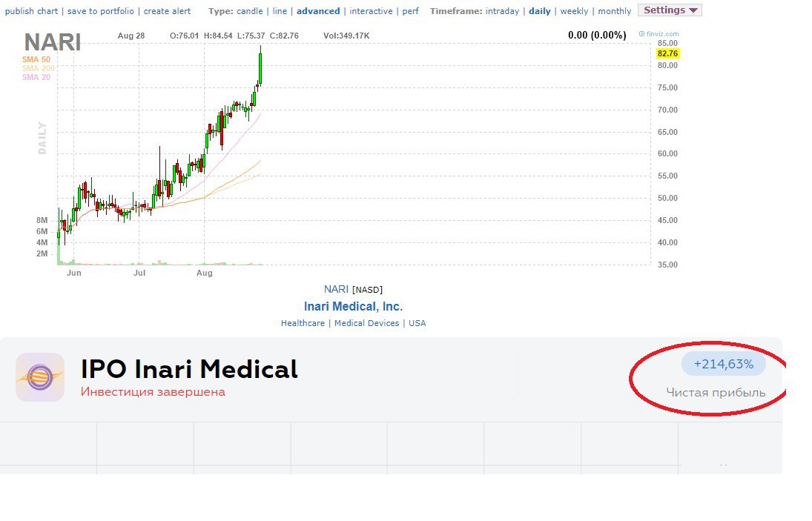Click the NARI ticker link below chart

tap(336, 289)
